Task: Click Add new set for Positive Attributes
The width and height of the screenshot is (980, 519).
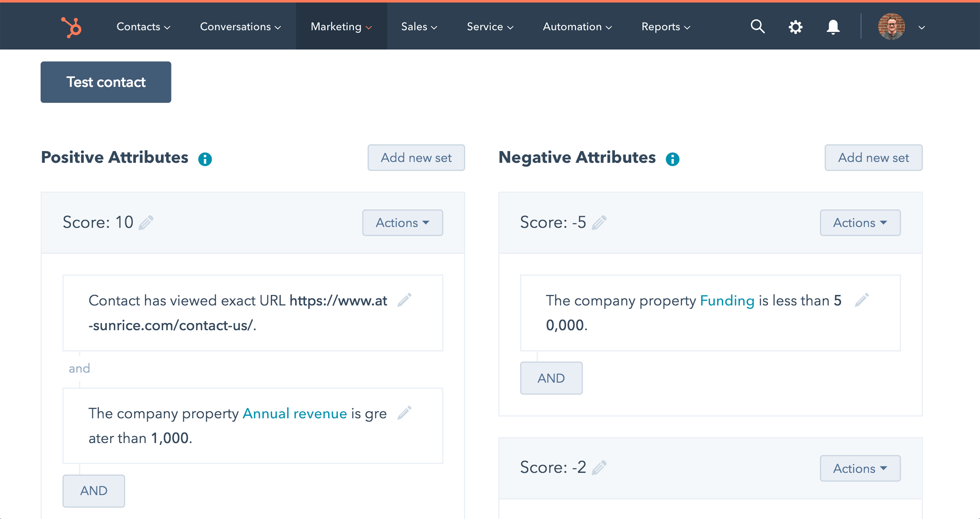Action: coord(416,157)
